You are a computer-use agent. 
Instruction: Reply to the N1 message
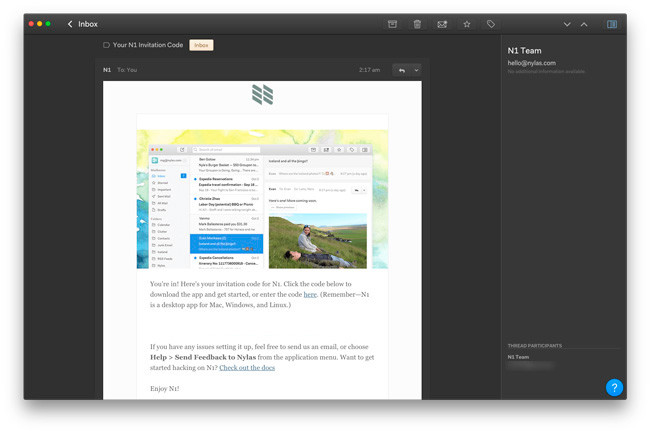click(x=402, y=70)
